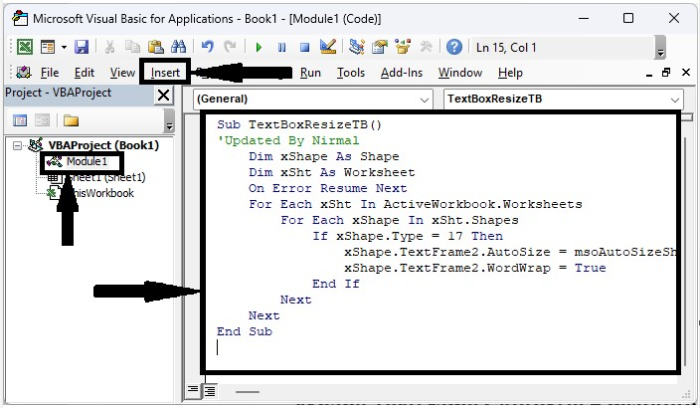Click the Project pane toolbar overflow arrow
Screen dimensions: 700x408
click(169, 121)
